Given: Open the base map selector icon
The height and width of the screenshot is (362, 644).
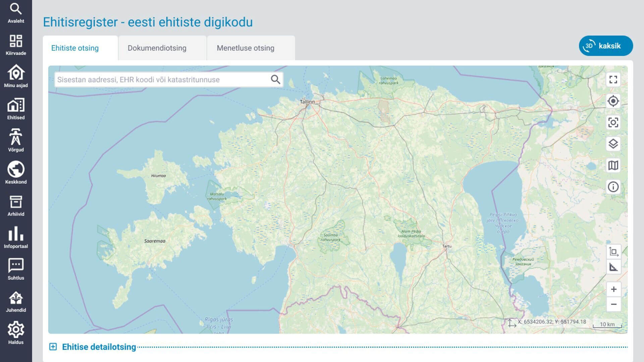Looking at the screenshot, I should [613, 165].
